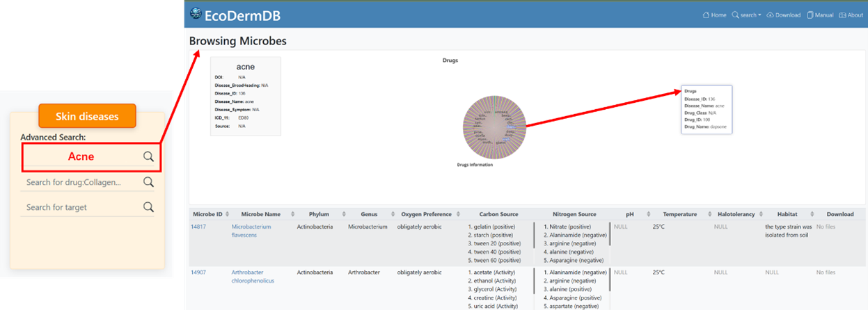Open the Download page from navbar
The height and width of the screenshot is (310, 868).
click(x=783, y=15)
